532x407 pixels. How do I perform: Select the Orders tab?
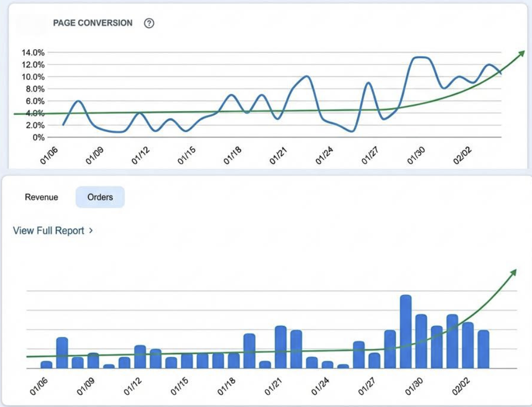100,197
